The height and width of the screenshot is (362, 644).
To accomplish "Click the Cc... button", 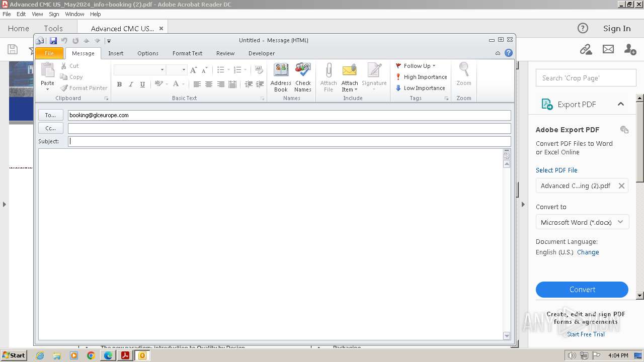I will 51,128.
